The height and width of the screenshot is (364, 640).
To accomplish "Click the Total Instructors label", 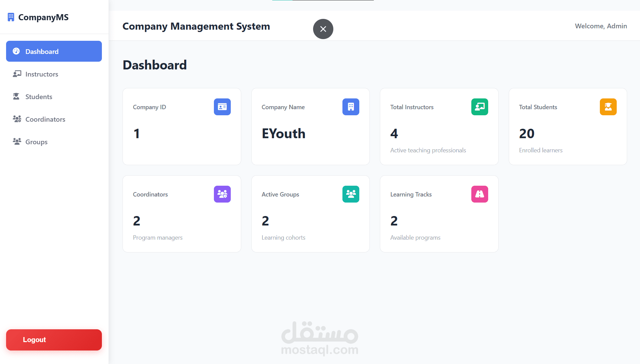I will 412,107.
